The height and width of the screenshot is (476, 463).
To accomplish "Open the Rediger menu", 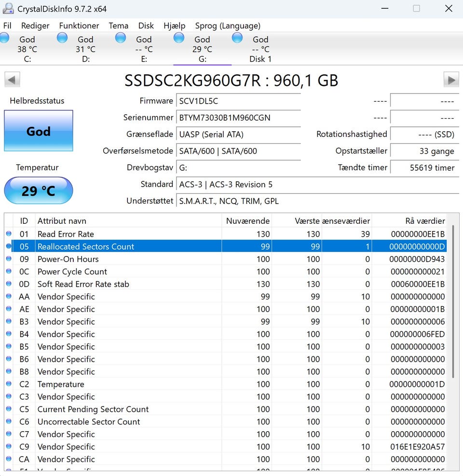I will tap(35, 26).
